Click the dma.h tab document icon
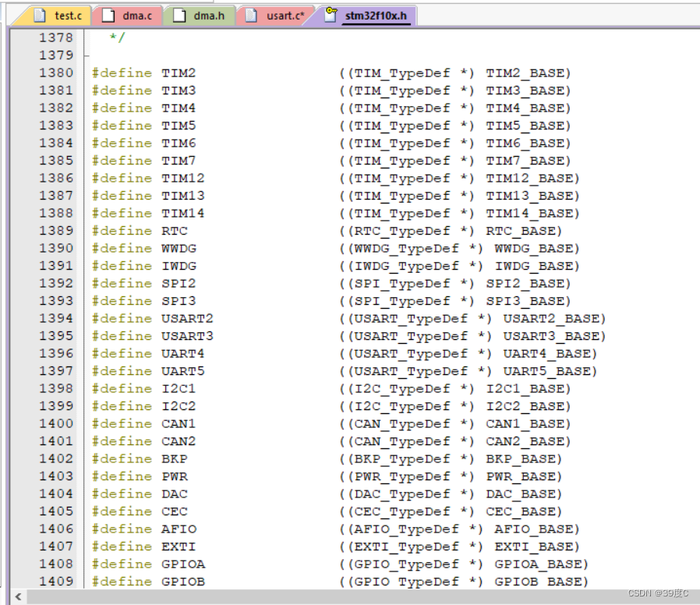 (179, 15)
